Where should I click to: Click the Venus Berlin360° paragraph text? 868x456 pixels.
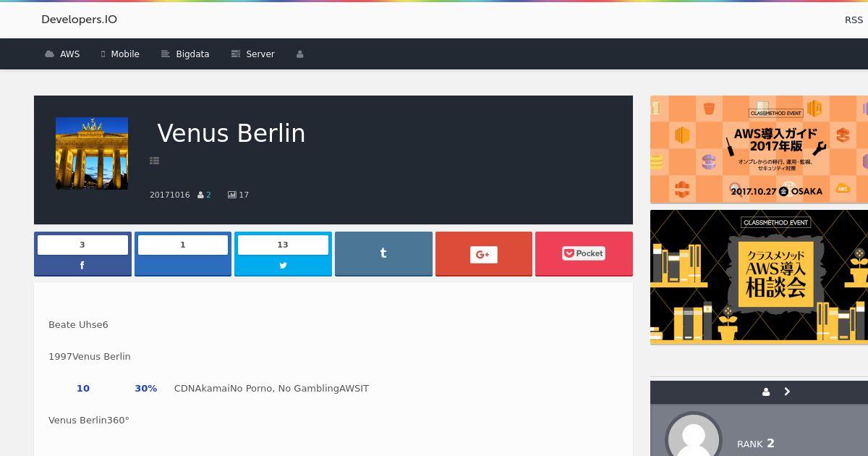tap(89, 421)
